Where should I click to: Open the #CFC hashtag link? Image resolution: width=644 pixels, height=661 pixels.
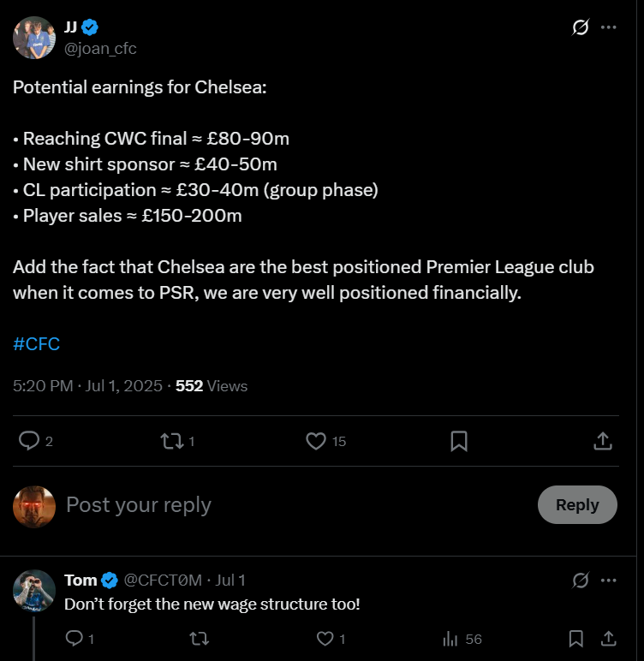(36, 344)
